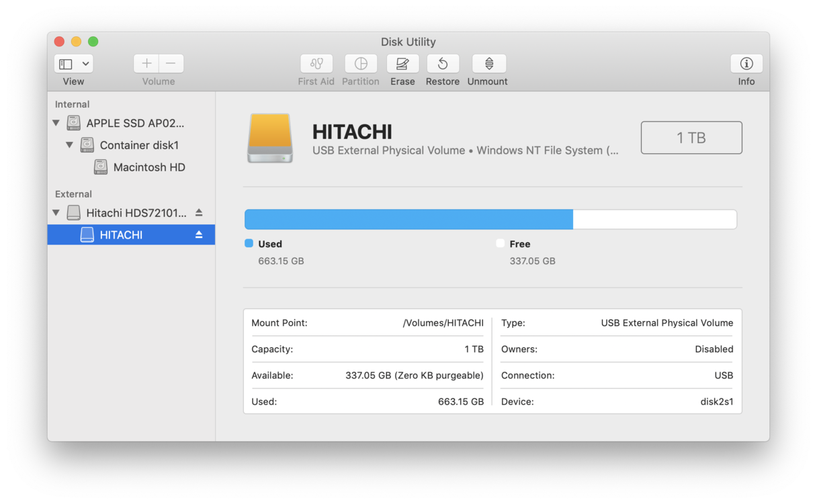Click the HITACHI volume icon in sidebar

click(87, 235)
